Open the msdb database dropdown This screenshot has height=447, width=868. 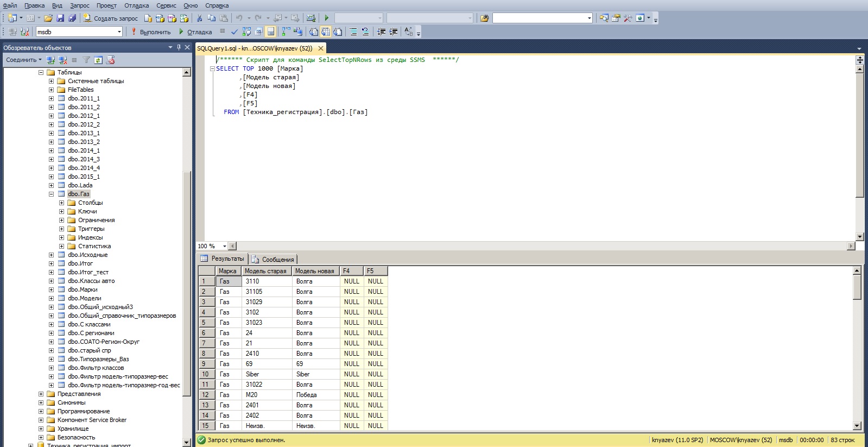pos(119,32)
